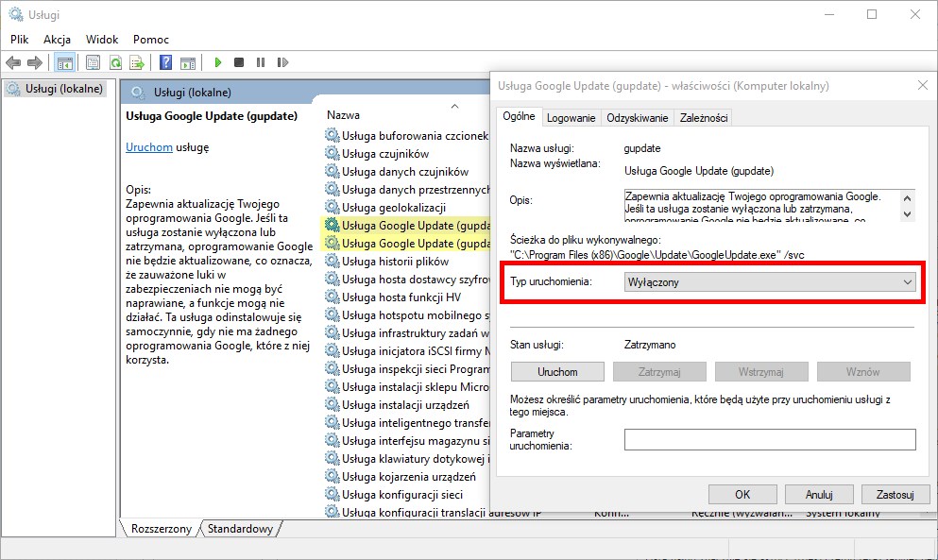Click the Stop service square icon in toolbar

tap(239, 62)
